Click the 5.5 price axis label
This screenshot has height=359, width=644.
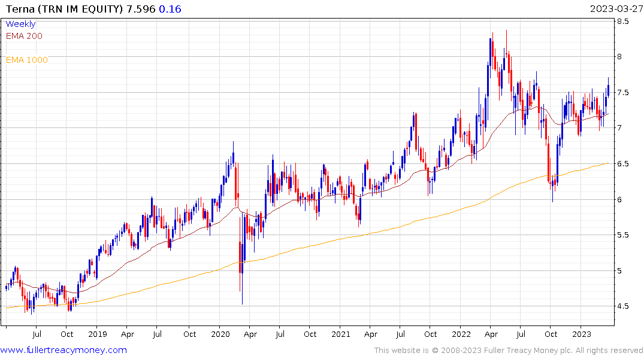(x=623, y=235)
